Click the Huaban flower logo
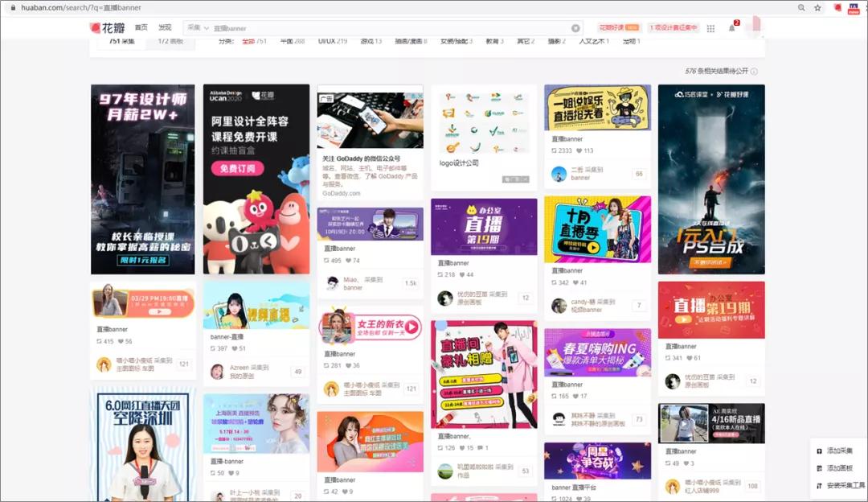Screen dimensions: 868x502 (x=93, y=26)
